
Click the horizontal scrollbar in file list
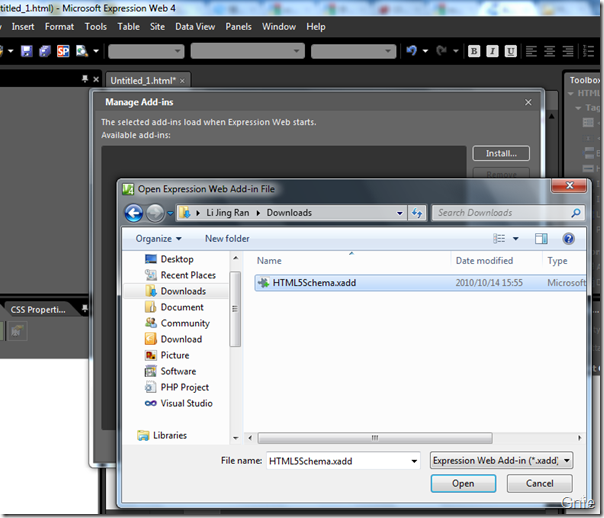click(x=374, y=438)
